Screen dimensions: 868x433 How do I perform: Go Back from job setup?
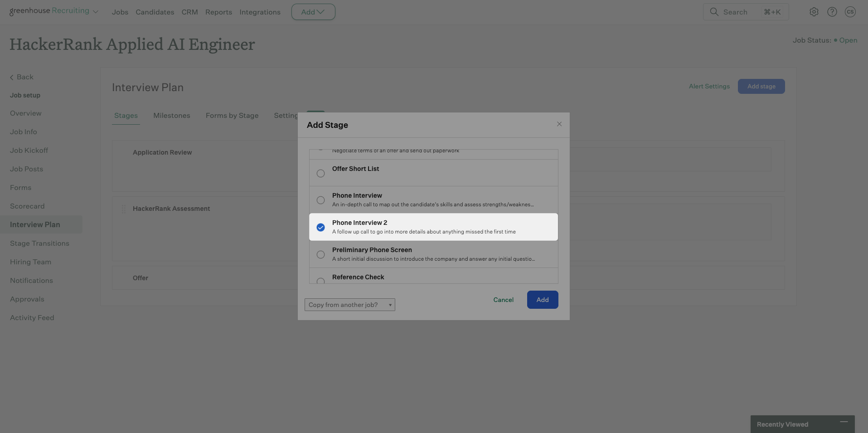pos(22,77)
